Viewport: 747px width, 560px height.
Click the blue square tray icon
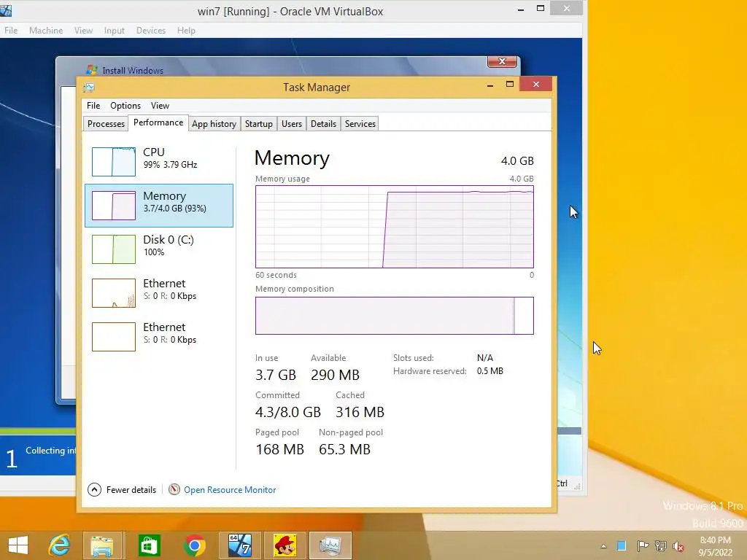622,545
